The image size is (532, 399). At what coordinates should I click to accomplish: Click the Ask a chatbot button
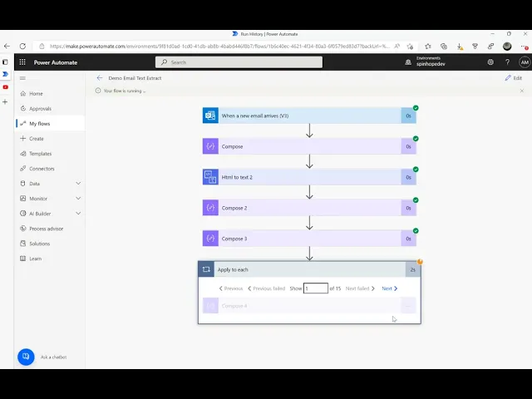[26, 357]
